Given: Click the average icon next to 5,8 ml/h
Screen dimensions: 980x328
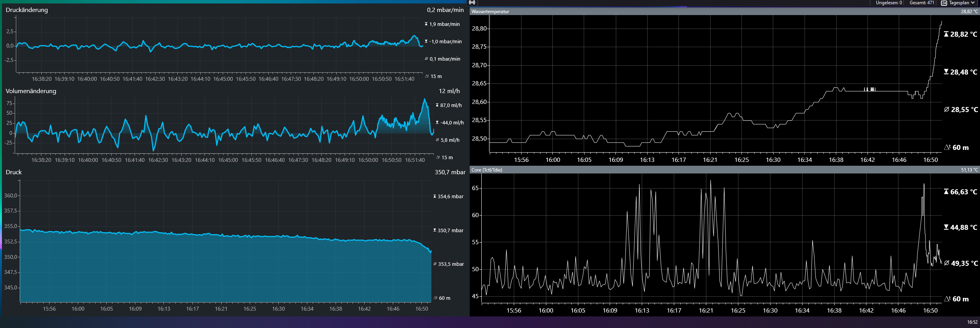Looking at the screenshot, I should (438, 140).
